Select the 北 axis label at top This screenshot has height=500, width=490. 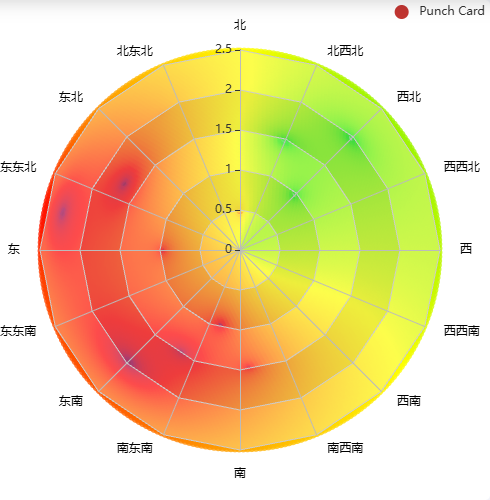click(240, 25)
